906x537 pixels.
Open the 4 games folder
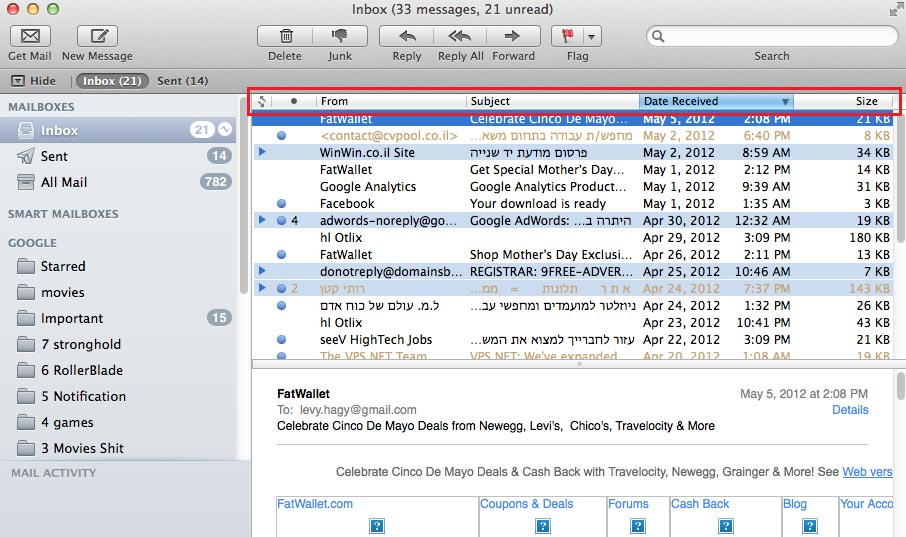pyautogui.click(x=118, y=423)
